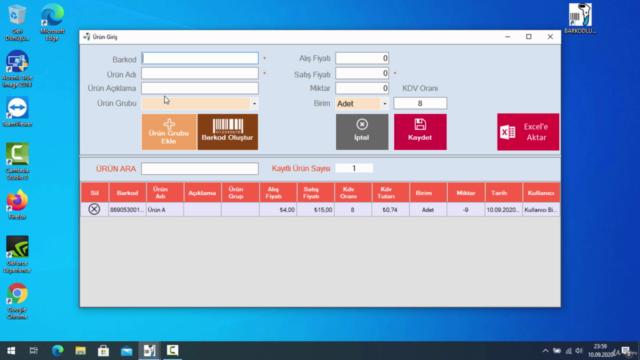This screenshot has height=360, width=640.
Task: Open GeForce Experience desktop icon
Action: click(17, 254)
